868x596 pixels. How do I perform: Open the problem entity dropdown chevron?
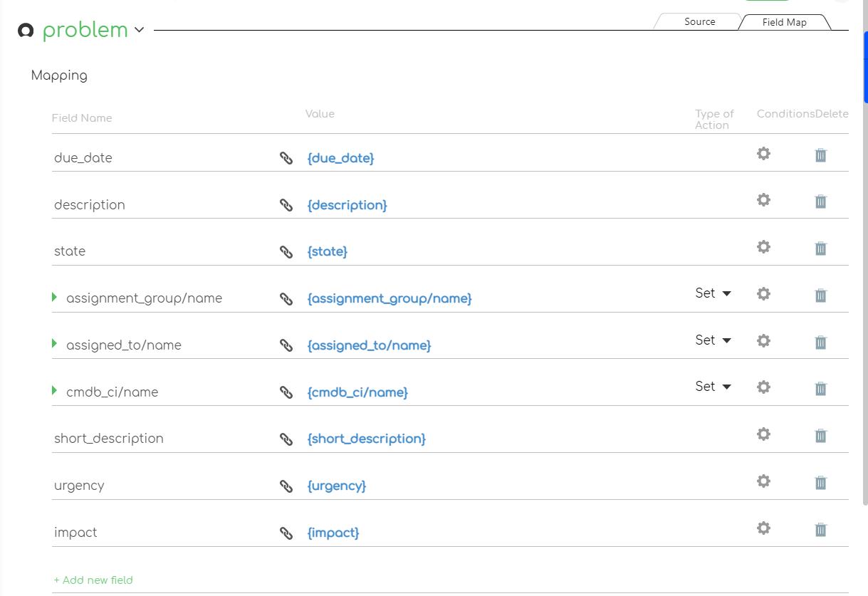[x=140, y=30]
